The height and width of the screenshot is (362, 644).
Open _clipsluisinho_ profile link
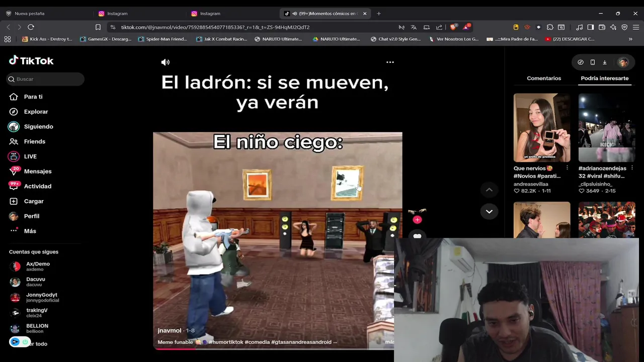click(x=595, y=184)
